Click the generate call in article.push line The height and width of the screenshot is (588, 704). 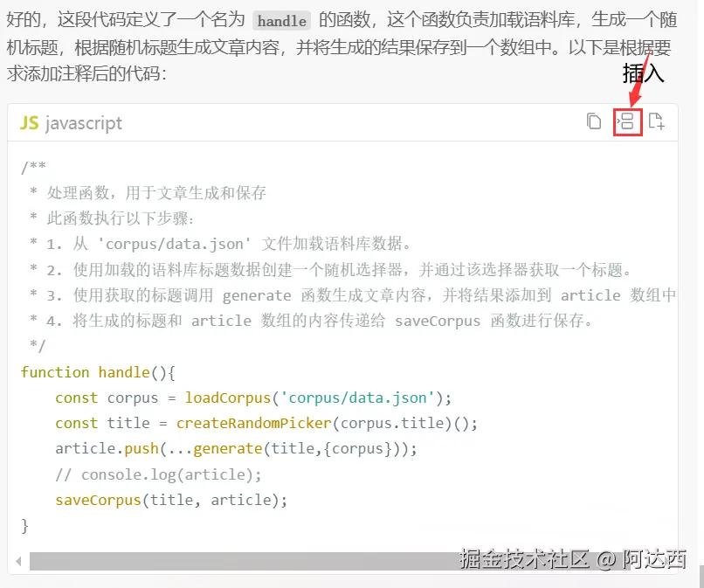point(227,448)
